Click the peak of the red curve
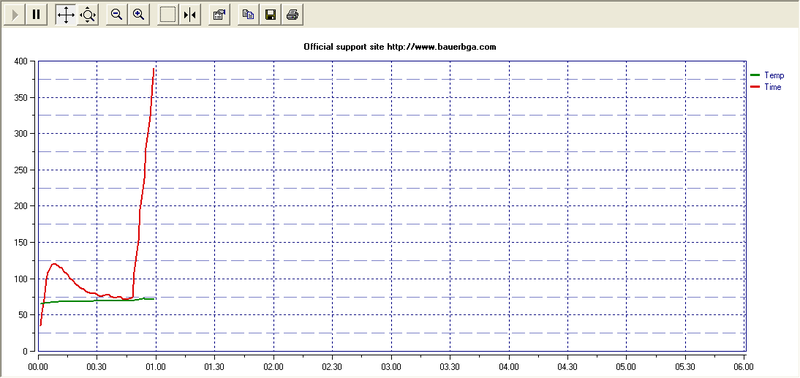800x378 pixels. 154,69
